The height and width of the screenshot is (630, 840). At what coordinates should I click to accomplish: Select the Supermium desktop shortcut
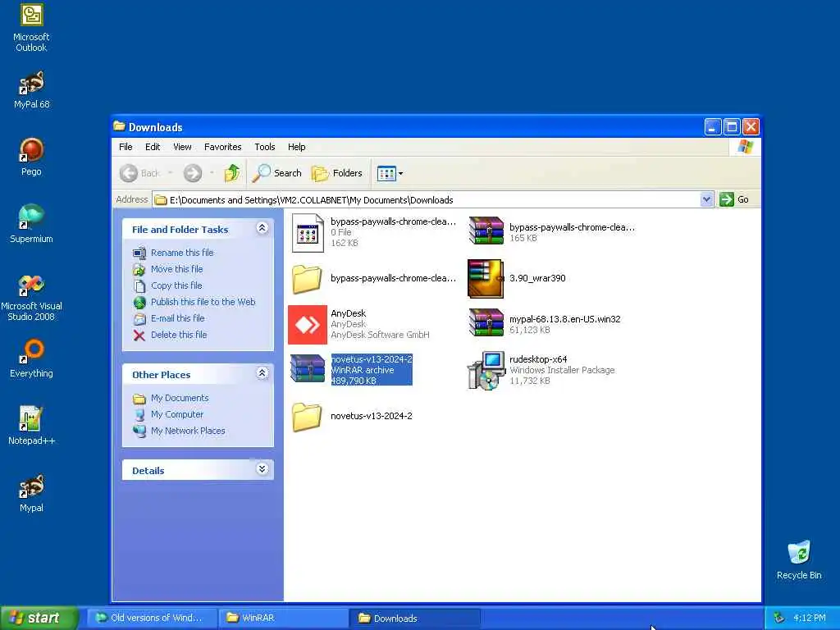click(31, 223)
